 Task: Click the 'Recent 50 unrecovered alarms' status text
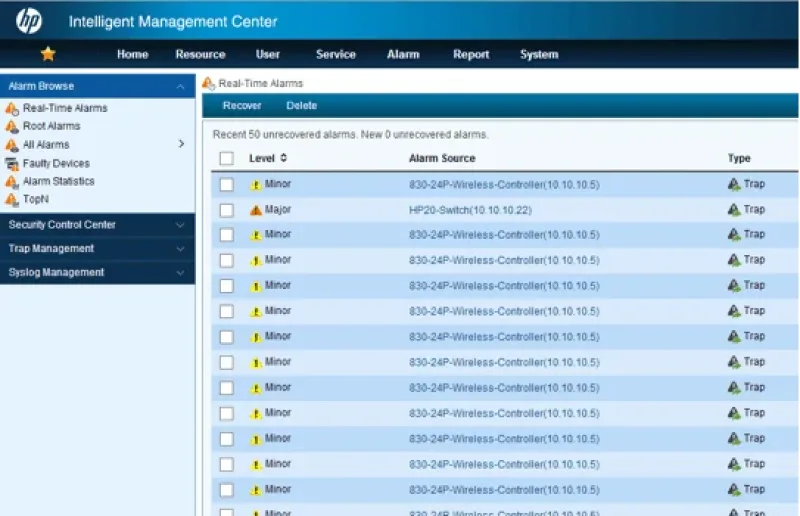pyautogui.click(x=351, y=135)
